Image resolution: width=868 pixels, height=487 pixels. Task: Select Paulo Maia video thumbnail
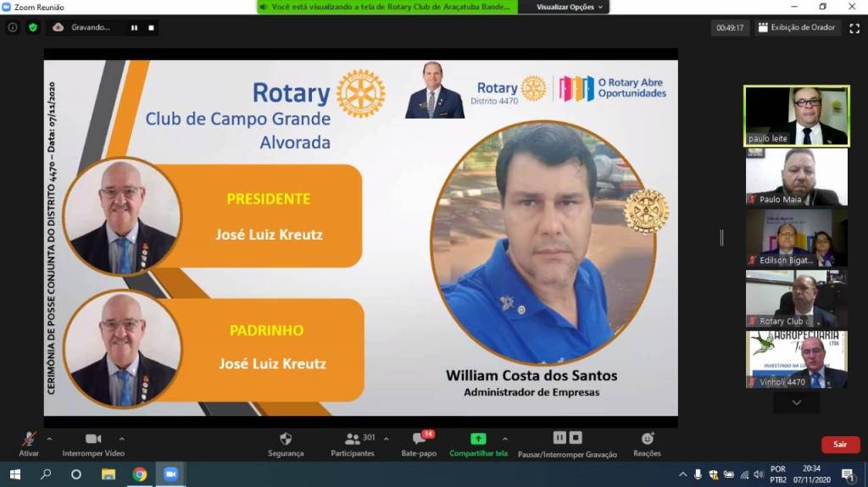(x=796, y=177)
